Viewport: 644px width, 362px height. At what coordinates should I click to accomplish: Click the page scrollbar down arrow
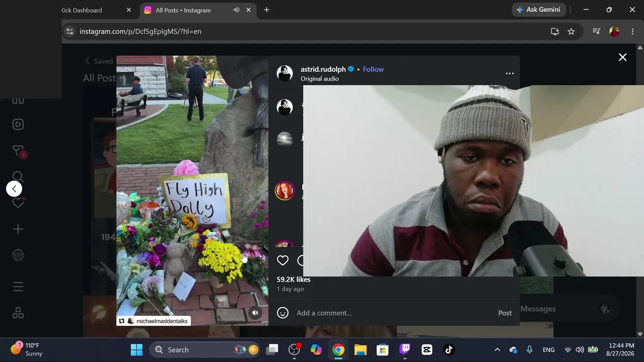coord(640,334)
